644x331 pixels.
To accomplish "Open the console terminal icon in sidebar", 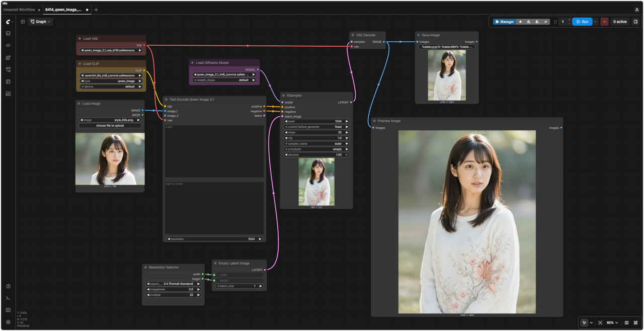I will click(8, 298).
